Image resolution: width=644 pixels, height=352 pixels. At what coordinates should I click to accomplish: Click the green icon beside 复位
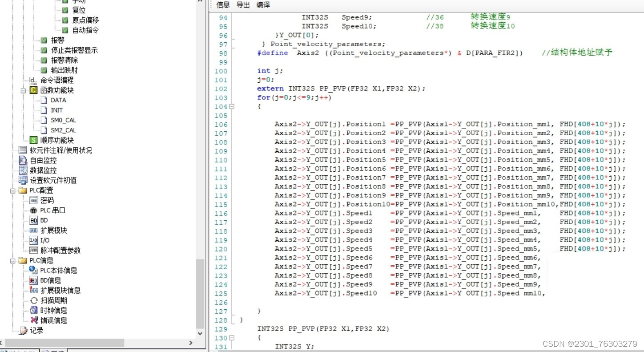65,10
